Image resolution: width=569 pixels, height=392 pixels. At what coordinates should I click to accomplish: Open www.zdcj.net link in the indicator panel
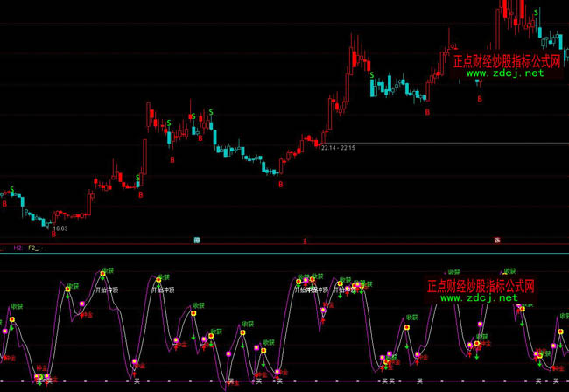(479, 297)
